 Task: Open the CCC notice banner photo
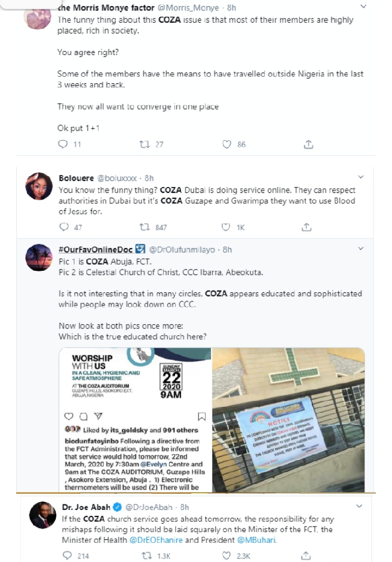click(x=288, y=420)
